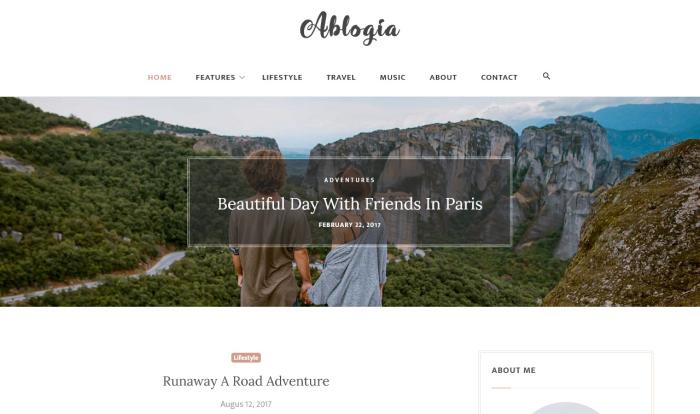Go to the Home menu item
Screen dimensions: 700x414
(x=160, y=77)
